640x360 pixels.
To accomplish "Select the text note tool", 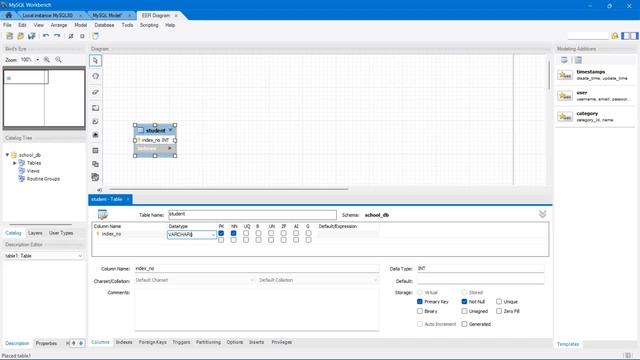I will pyautogui.click(x=96, y=122).
